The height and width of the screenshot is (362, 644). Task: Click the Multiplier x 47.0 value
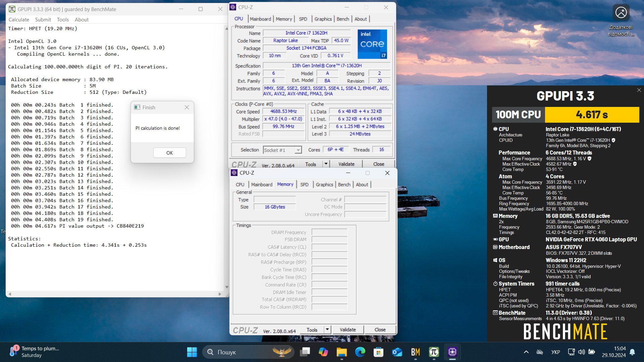pyautogui.click(x=283, y=119)
